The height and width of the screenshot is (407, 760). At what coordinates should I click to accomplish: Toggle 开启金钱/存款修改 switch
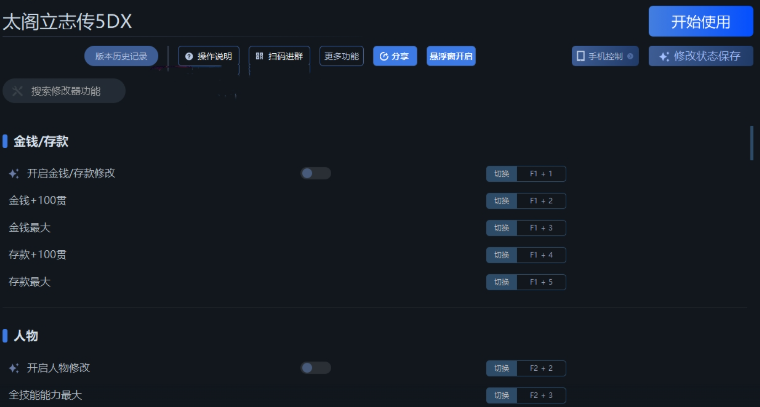[x=316, y=173]
